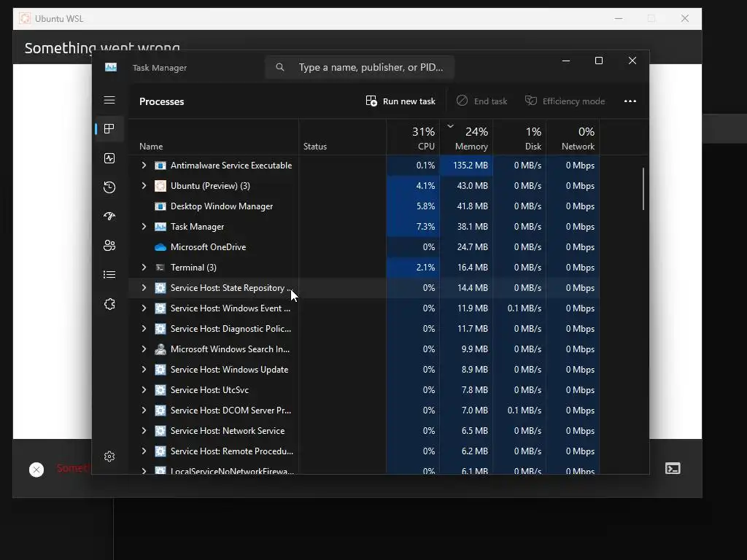Expand Service Host: Diagnostic Policy row
This screenshot has width=747, height=560.
tap(144, 329)
